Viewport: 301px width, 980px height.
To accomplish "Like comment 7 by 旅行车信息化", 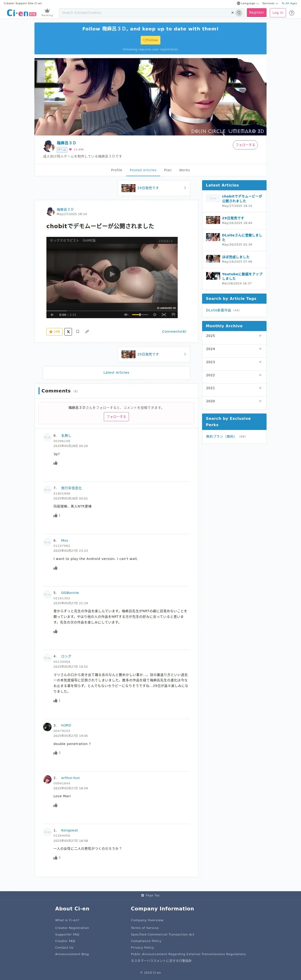I will (56, 515).
